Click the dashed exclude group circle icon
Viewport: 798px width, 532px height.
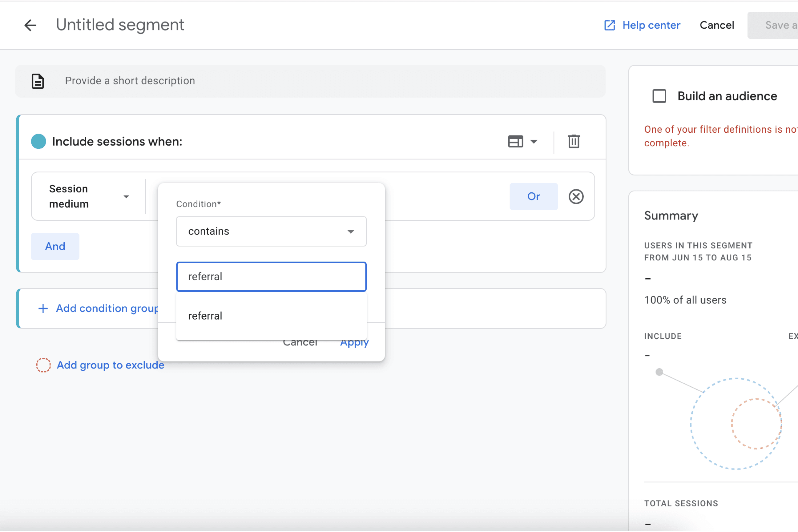(x=43, y=365)
